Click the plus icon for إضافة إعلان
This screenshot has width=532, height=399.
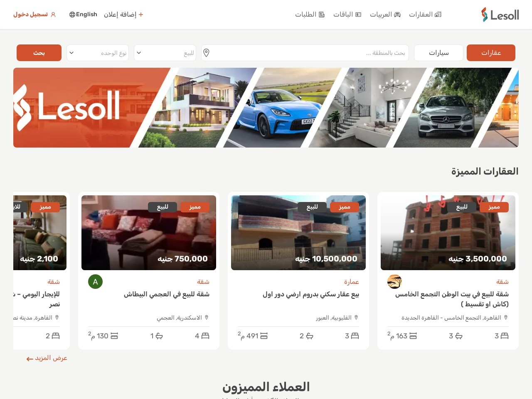(141, 15)
